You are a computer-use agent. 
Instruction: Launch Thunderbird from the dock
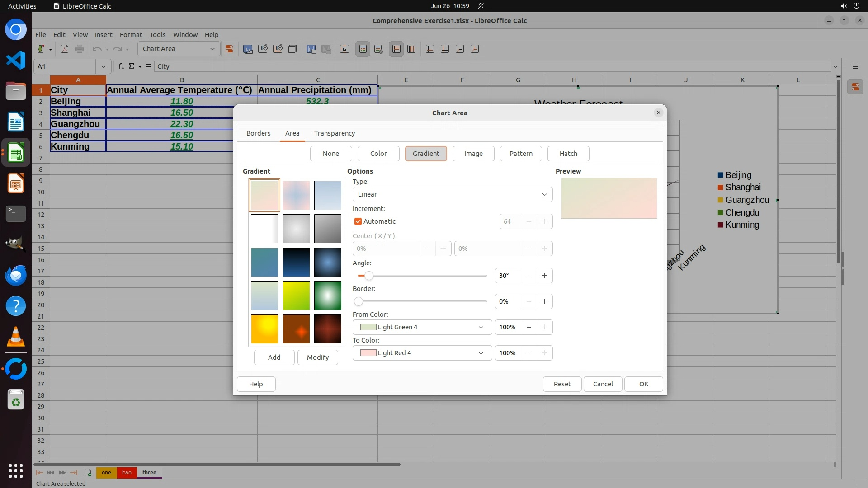point(15,275)
